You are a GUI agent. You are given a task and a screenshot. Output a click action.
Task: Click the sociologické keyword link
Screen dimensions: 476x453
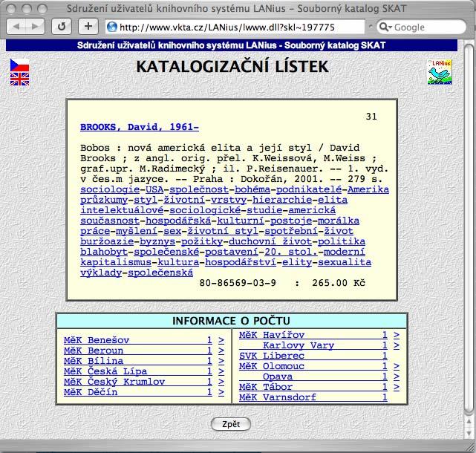pyautogui.click(x=205, y=210)
